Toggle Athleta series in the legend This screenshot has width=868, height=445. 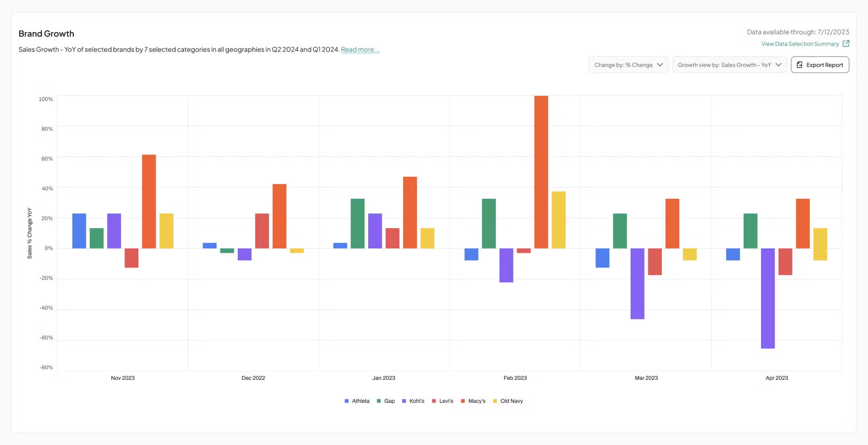357,401
